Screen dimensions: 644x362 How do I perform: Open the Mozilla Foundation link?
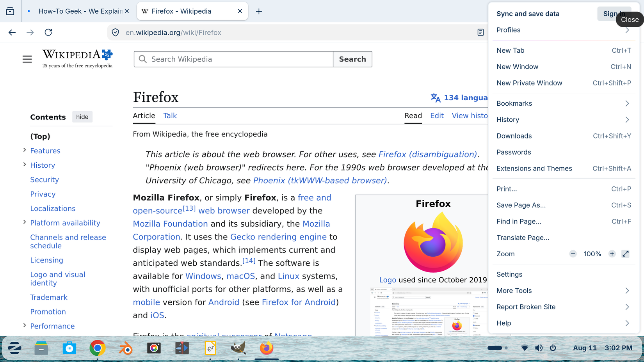(170, 224)
